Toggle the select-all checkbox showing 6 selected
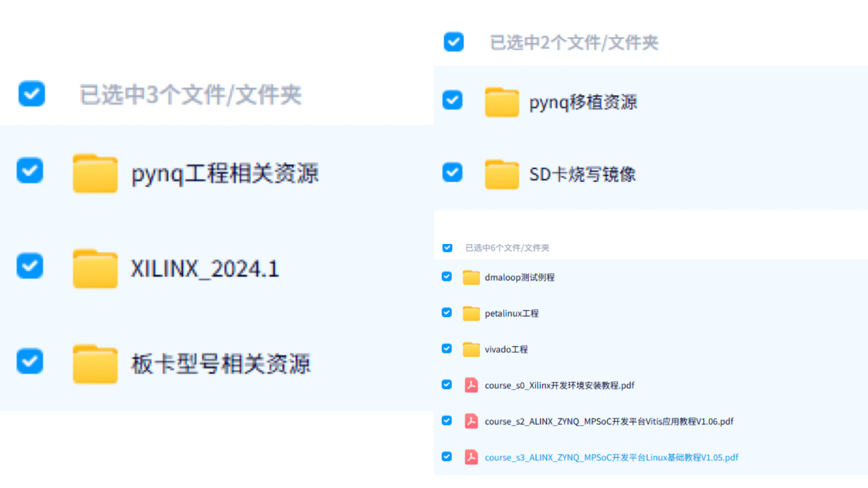Viewport: 868px width, 488px height. tap(447, 247)
